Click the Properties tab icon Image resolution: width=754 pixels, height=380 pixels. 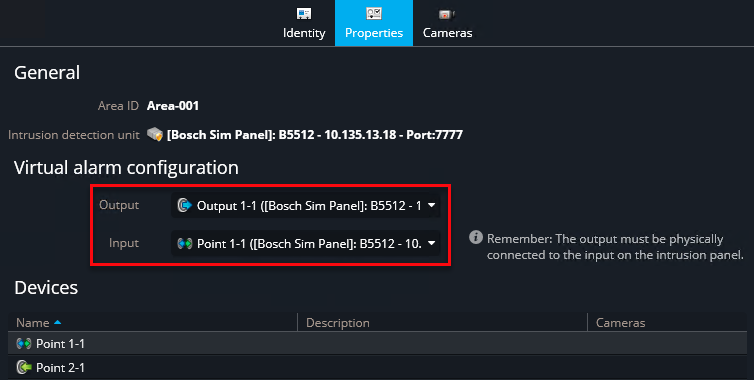pos(374,13)
